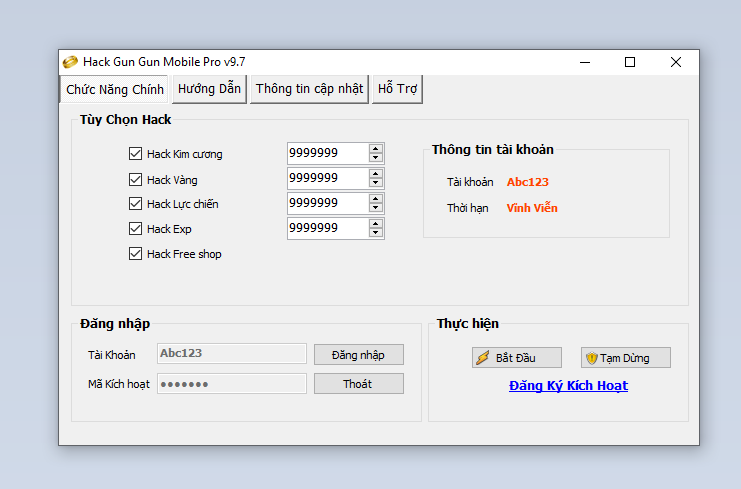Click Bắt Đầu button with pencil icon
The image size is (741, 489).
tap(516, 358)
